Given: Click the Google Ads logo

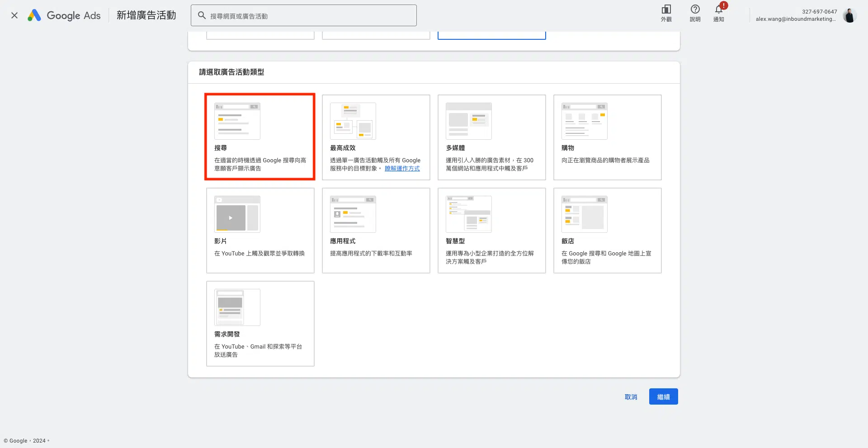Looking at the screenshot, I should point(64,15).
